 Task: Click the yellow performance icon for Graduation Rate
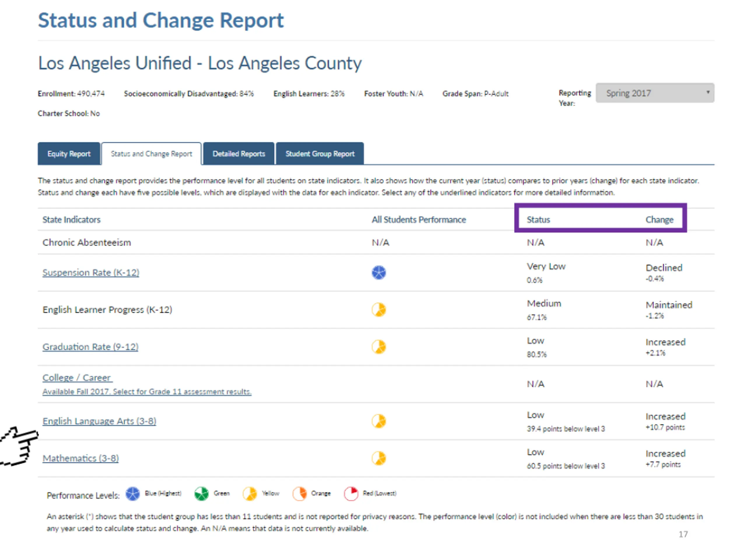[378, 347]
